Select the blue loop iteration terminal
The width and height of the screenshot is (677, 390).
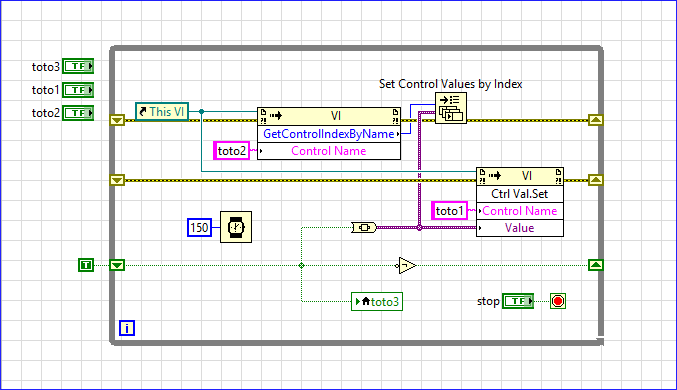127,328
